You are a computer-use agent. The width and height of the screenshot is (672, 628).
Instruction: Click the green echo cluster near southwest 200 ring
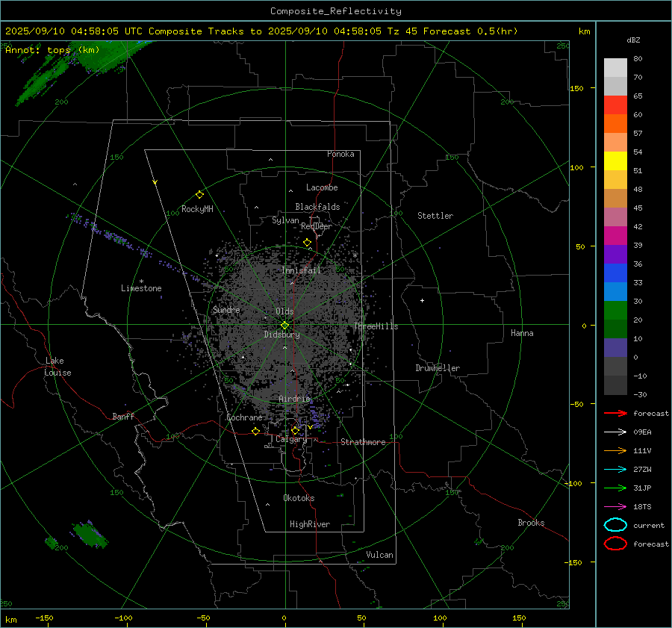[x=90, y=534]
